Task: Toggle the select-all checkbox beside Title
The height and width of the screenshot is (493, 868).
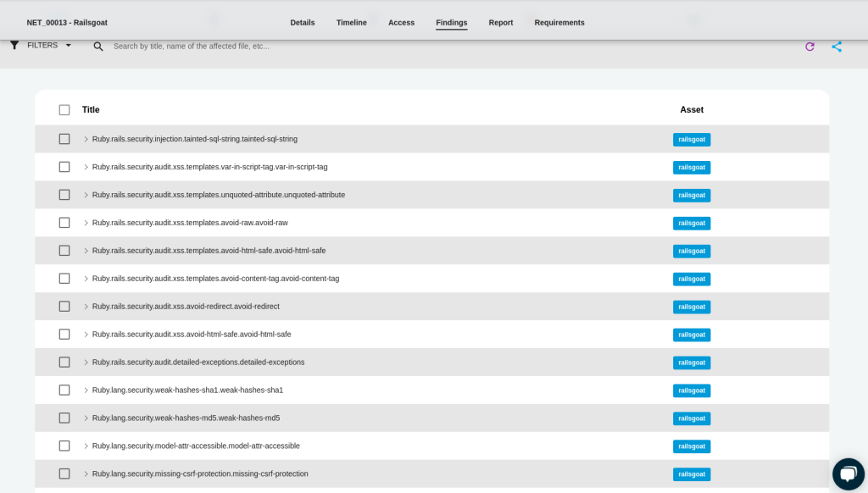Action: 64,110
